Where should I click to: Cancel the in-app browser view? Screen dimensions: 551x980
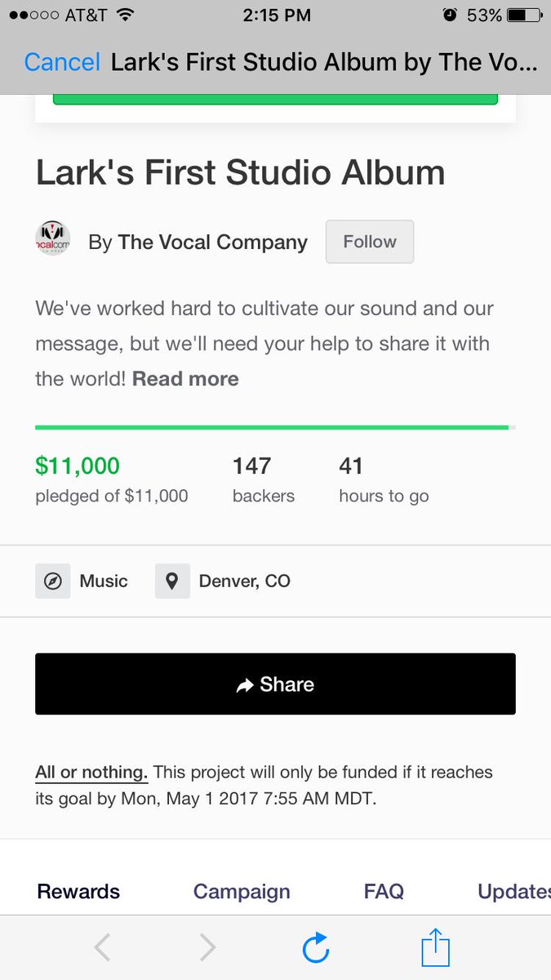62,63
